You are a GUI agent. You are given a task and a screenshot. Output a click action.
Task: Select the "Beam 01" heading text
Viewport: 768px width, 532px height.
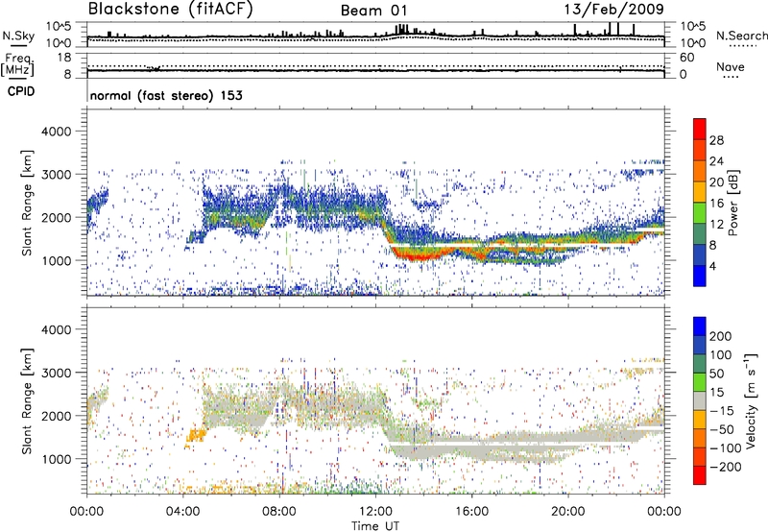[373, 11]
